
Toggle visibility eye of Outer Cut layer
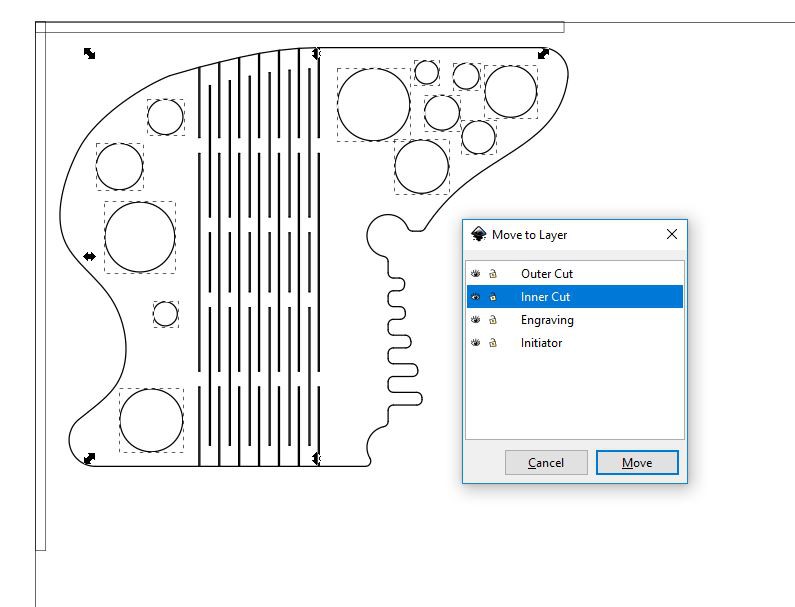475,274
